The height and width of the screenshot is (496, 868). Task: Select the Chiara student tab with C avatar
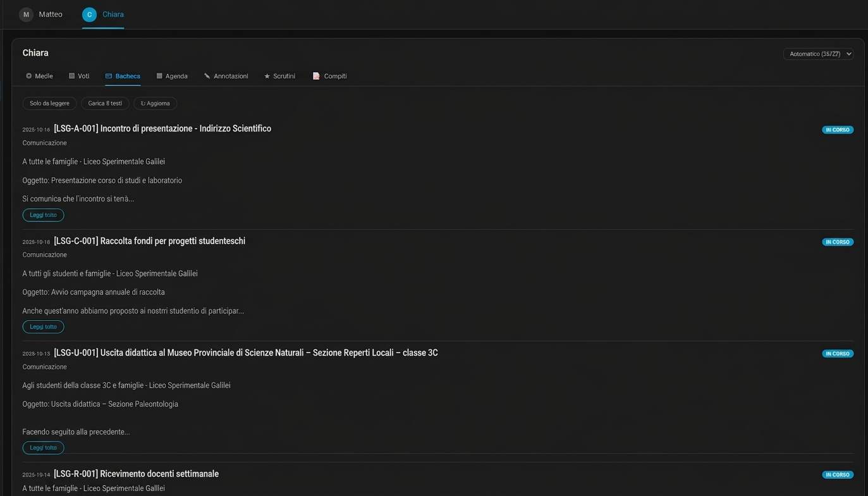(x=103, y=15)
